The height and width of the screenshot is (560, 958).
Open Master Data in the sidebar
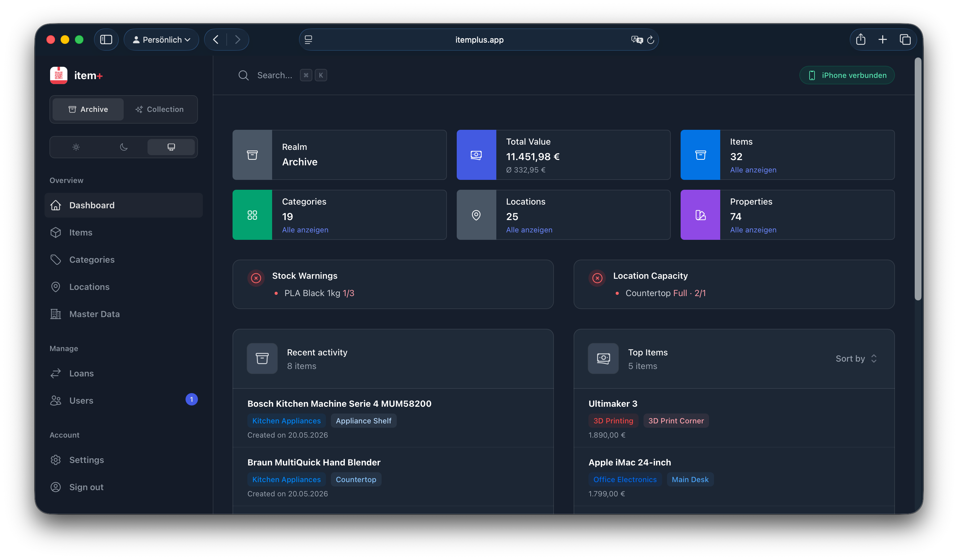124,314
